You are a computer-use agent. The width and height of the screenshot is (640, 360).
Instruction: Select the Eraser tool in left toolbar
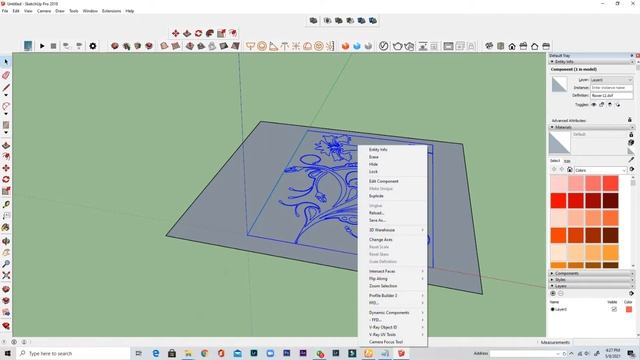pos(6,75)
